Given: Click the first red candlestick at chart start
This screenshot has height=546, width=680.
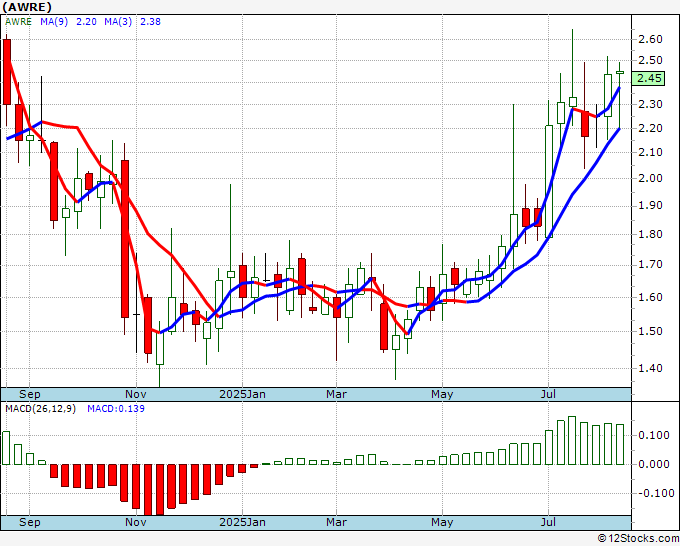Looking at the screenshot, I should pyautogui.click(x=7, y=72).
